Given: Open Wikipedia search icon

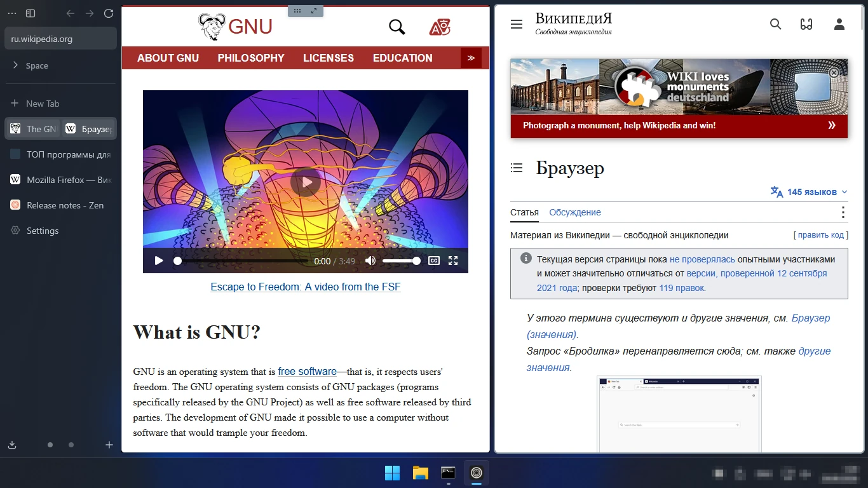Looking at the screenshot, I should tap(775, 24).
